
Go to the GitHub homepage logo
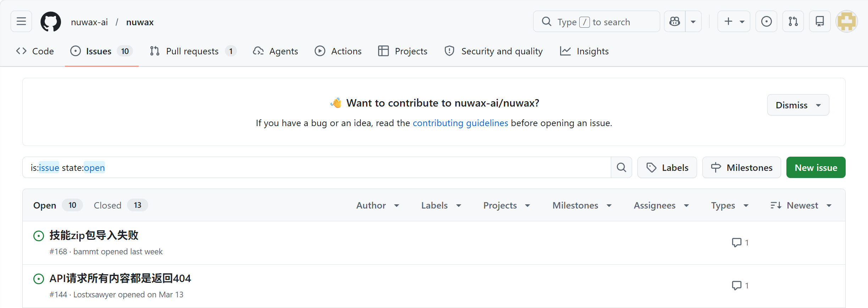pyautogui.click(x=51, y=22)
